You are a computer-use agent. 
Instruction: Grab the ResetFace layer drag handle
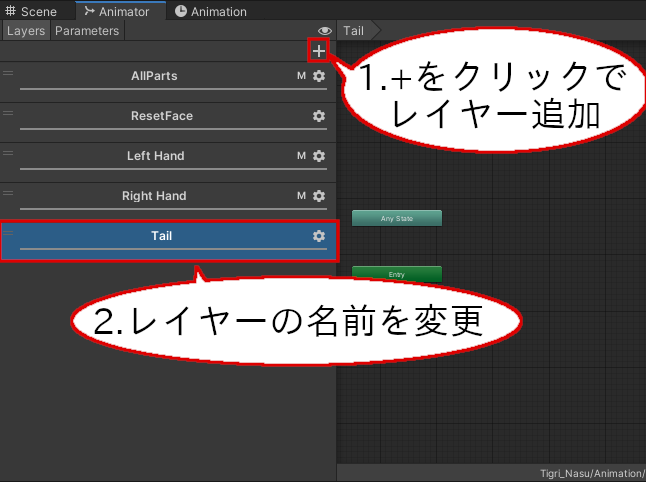tap(8, 113)
